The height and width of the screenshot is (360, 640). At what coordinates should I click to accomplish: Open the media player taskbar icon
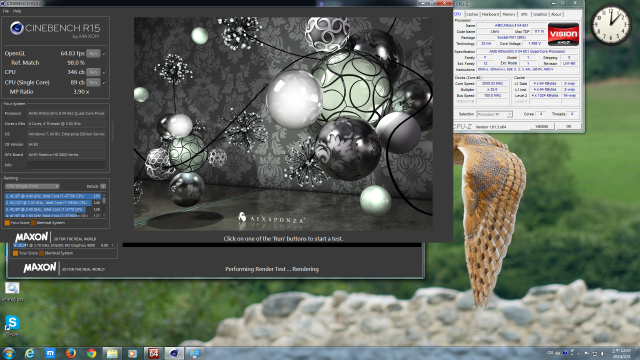point(132,353)
